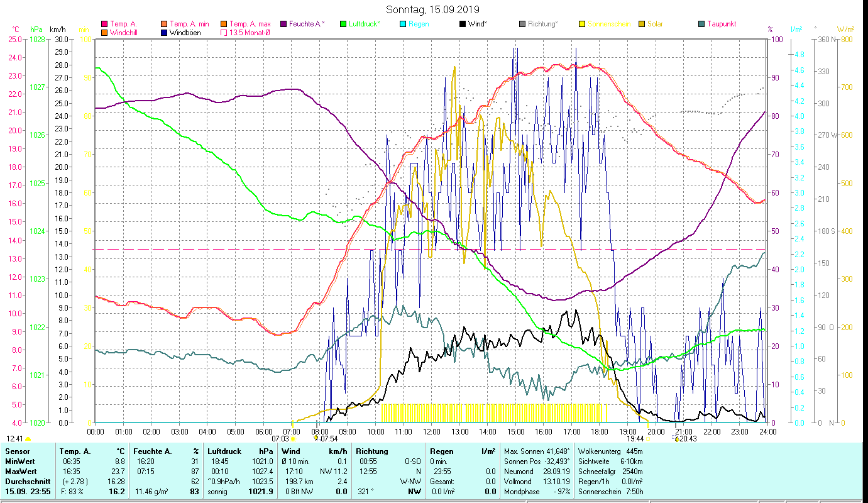The height and width of the screenshot is (503, 868).
Task: Click the 'O-SO' wind direction value
Action: coord(412,461)
